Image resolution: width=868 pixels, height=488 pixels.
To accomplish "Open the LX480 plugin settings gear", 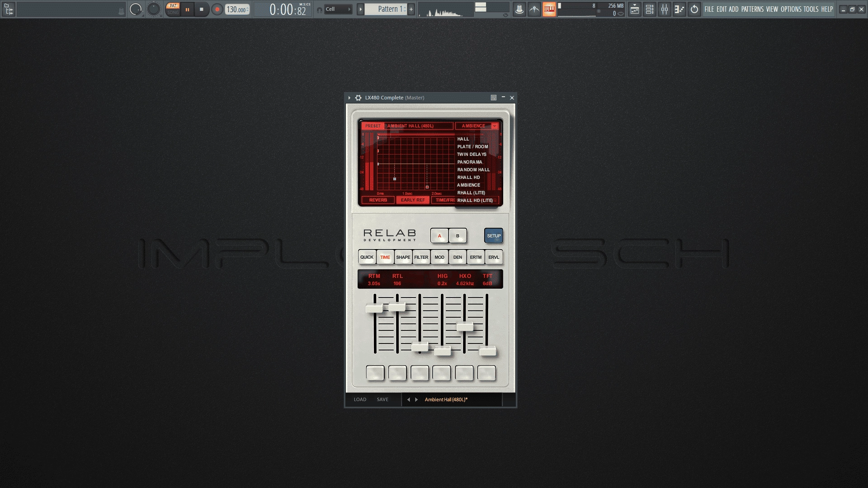I will point(358,98).
